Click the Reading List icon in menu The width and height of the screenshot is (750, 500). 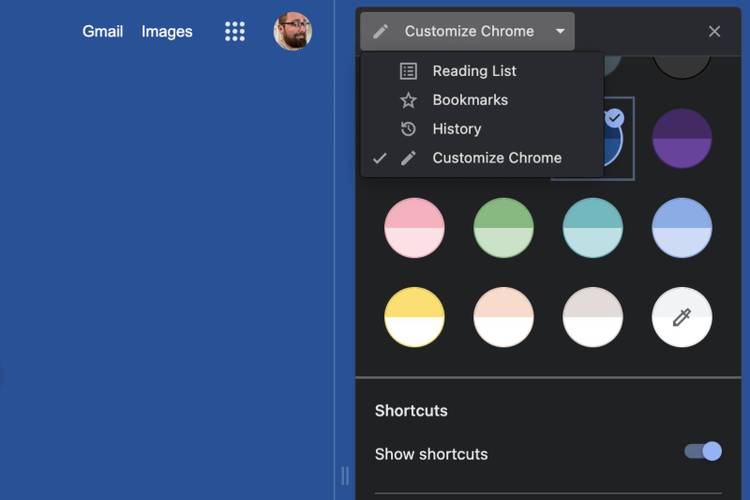408,71
